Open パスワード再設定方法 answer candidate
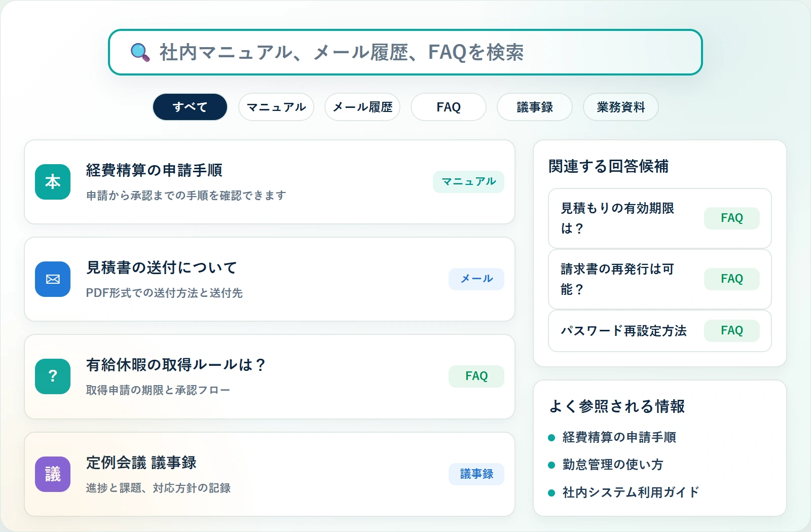Screen dimensions: 811x532 pyautogui.click(x=660, y=331)
